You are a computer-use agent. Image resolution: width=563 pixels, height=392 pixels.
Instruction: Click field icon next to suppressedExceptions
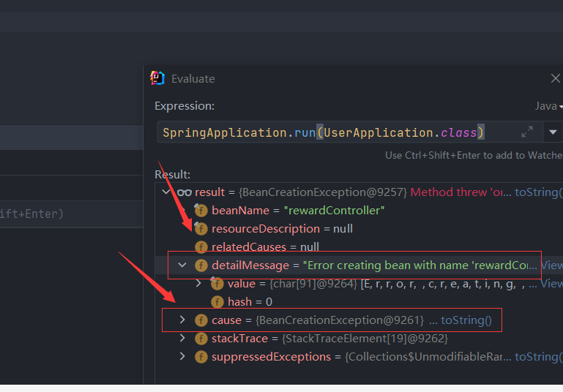click(201, 357)
